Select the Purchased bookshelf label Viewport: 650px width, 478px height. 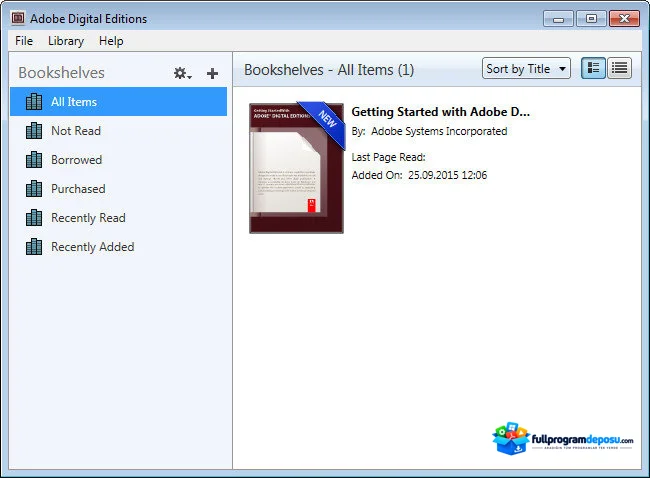(78, 189)
